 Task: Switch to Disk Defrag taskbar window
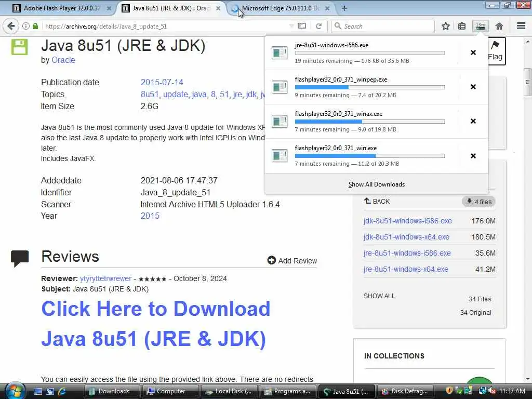coord(405,391)
